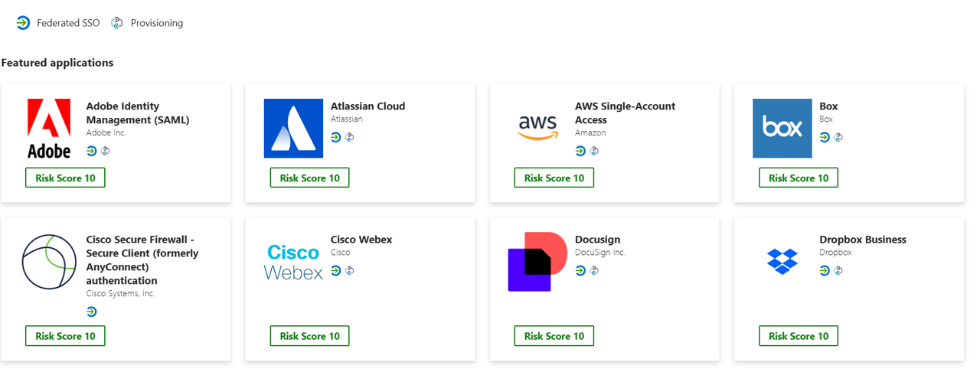Click the AWS logo icon
This screenshot has width=980, height=372.
click(x=537, y=128)
